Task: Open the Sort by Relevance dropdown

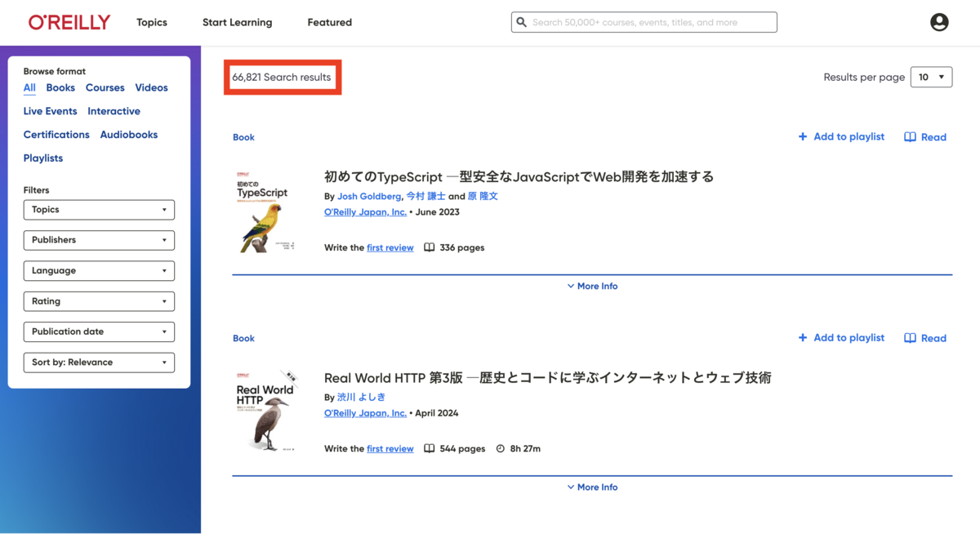Action: point(99,362)
